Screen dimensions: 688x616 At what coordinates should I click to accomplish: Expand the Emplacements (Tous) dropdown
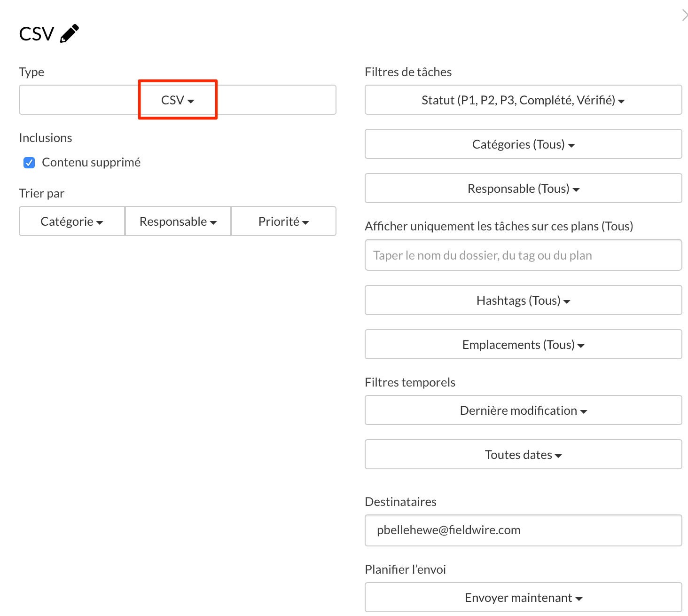[524, 344]
